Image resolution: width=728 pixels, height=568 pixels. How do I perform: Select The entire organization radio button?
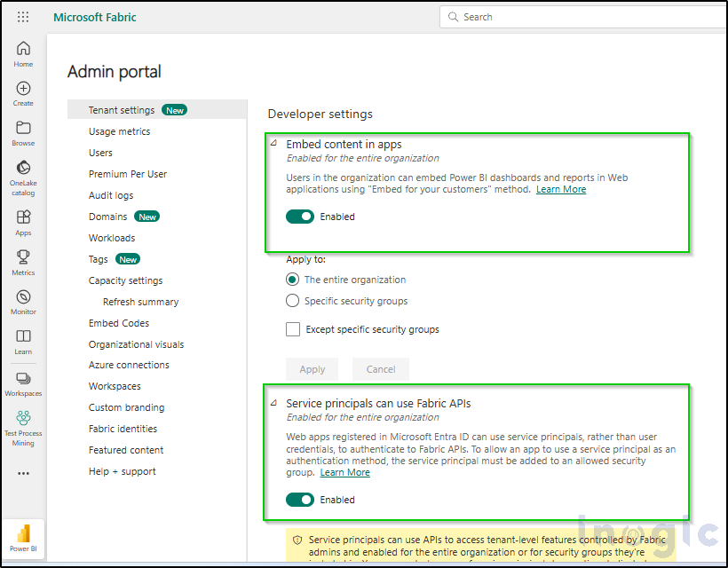292,280
